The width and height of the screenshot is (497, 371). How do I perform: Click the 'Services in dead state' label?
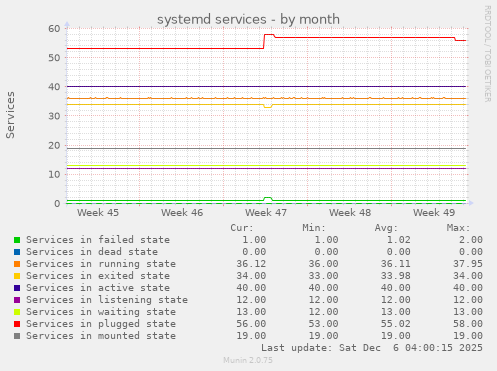[x=92, y=252]
